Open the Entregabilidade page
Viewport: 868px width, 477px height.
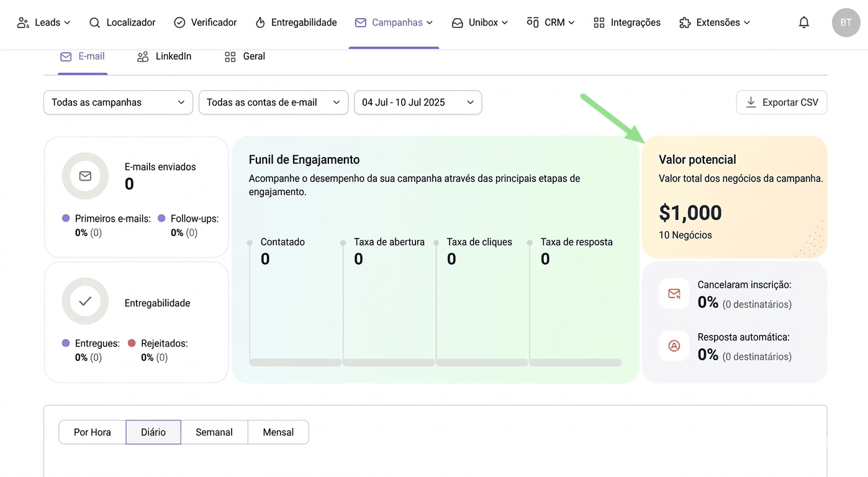[296, 22]
